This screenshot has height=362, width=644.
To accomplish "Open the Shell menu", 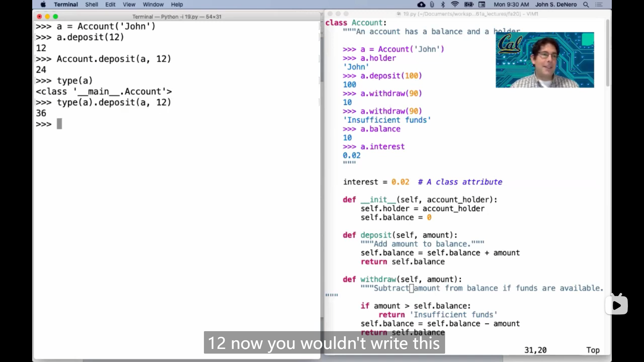I will [91, 4].
